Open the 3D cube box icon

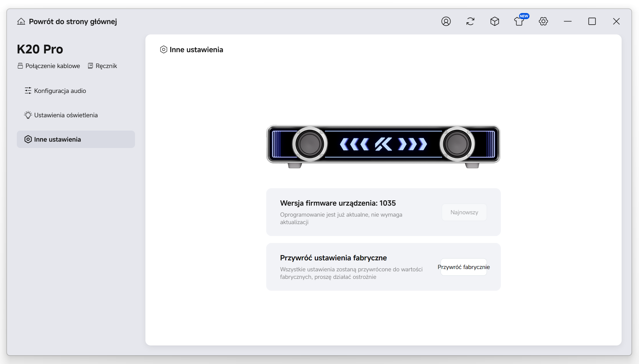click(494, 21)
